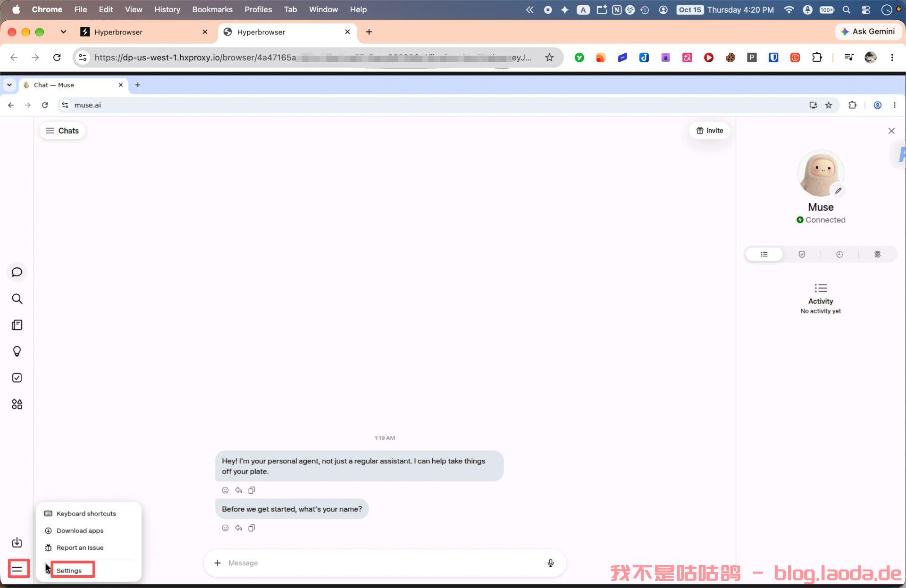Open search from the Muse sidebar
The image size is (906, 588).
coord(17,298)
